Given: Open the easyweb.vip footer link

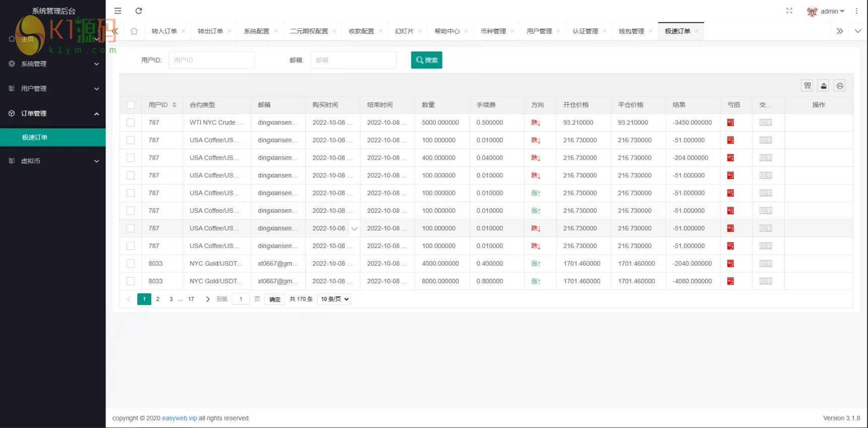Looking at the screenshot, I should (179, 418).
